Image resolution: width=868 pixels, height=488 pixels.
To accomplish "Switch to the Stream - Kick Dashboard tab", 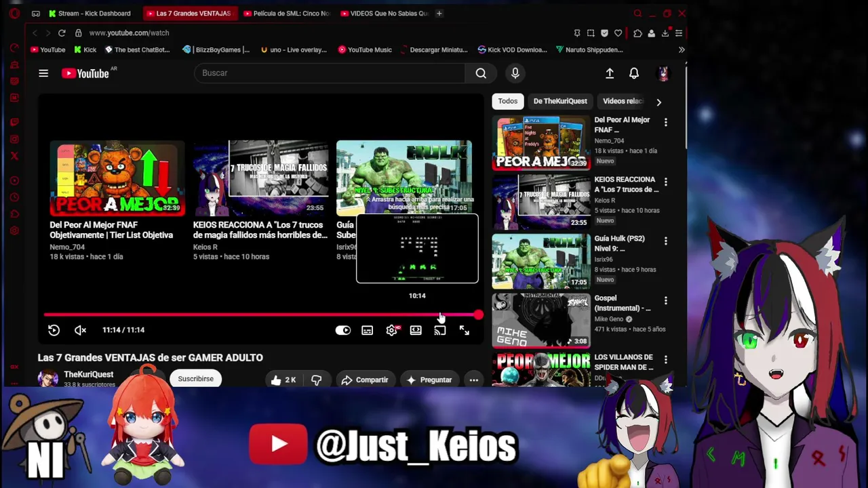I will pyautogui.click(x=90, y=14).
